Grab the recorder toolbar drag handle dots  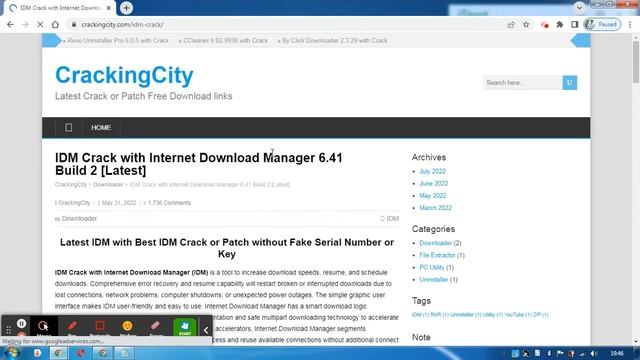pos(8,330)
